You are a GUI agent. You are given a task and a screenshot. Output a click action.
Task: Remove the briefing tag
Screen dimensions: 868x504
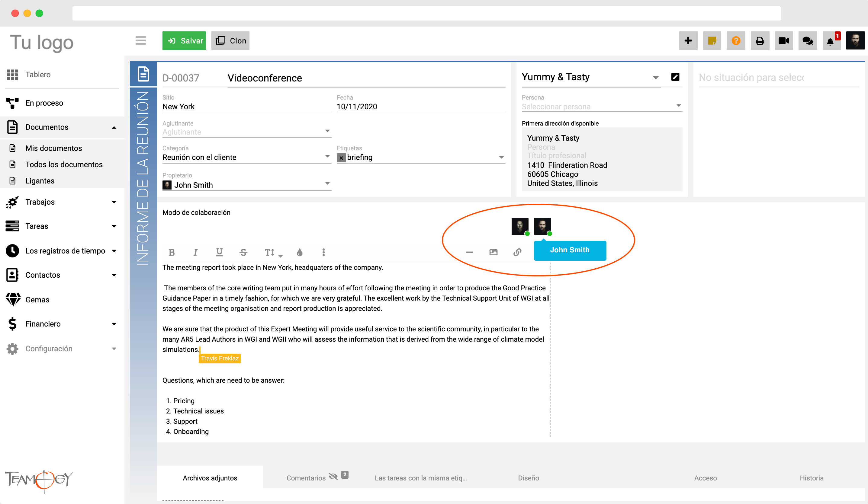click(341, 158)
